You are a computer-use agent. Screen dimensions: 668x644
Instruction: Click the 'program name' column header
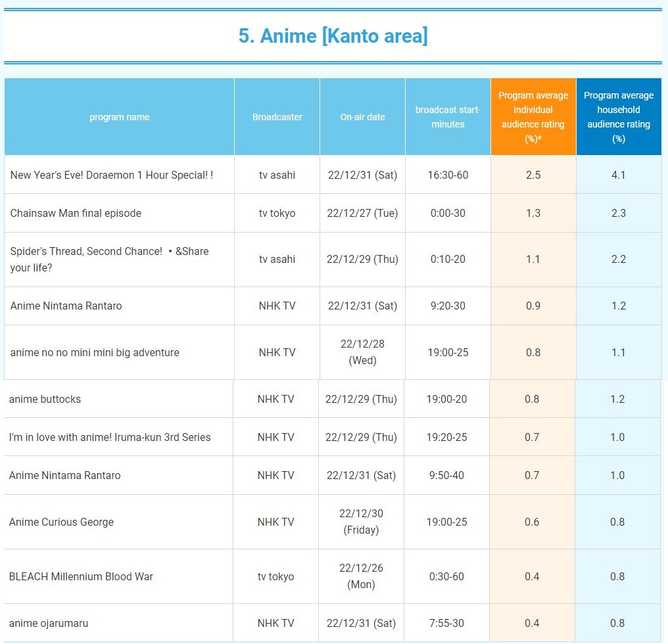[119, 117]
